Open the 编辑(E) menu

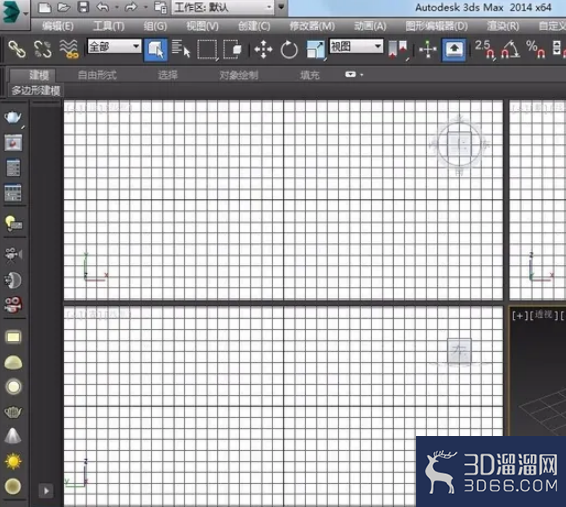point(58,26)
